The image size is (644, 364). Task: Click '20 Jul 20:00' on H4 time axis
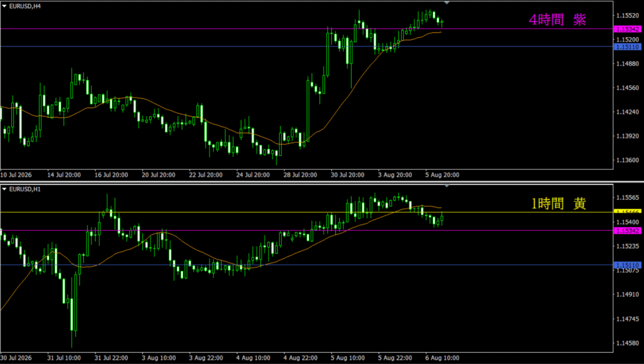point(158,175)
